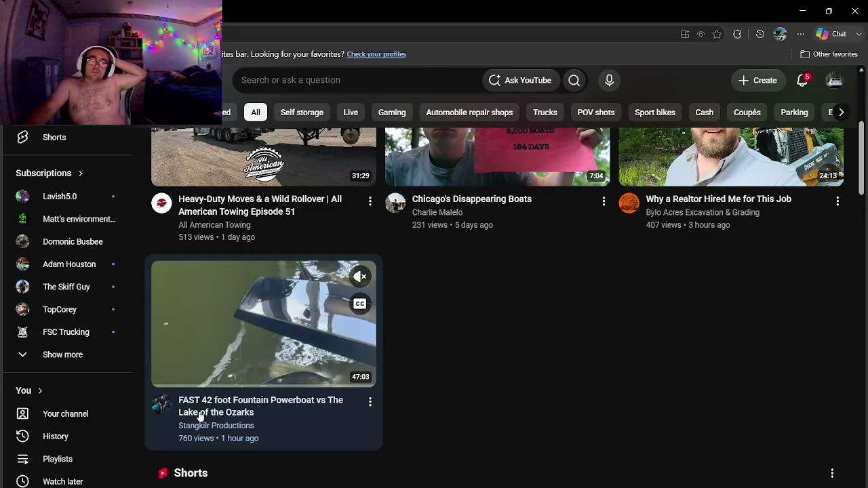Click the Bylo Acres channel avatar
Image resolution: width=868 pixels, height=488 pixels.
[629, 203]
